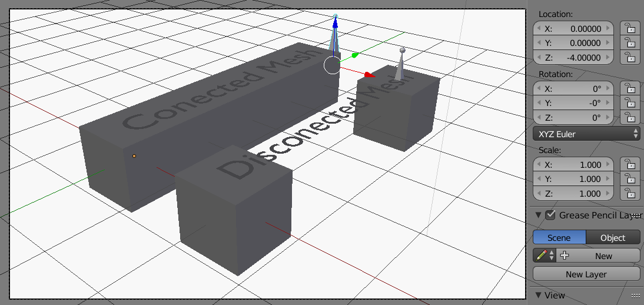Toggle the Rotation X lock icon
This screenshot has width=644, height=305.
point(629,88)
